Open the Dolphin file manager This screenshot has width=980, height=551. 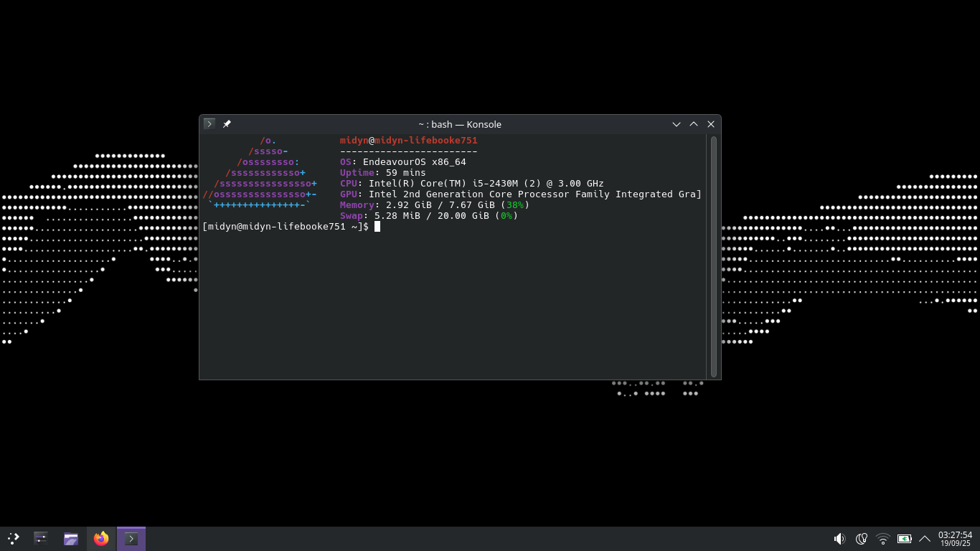coord(71,538)
